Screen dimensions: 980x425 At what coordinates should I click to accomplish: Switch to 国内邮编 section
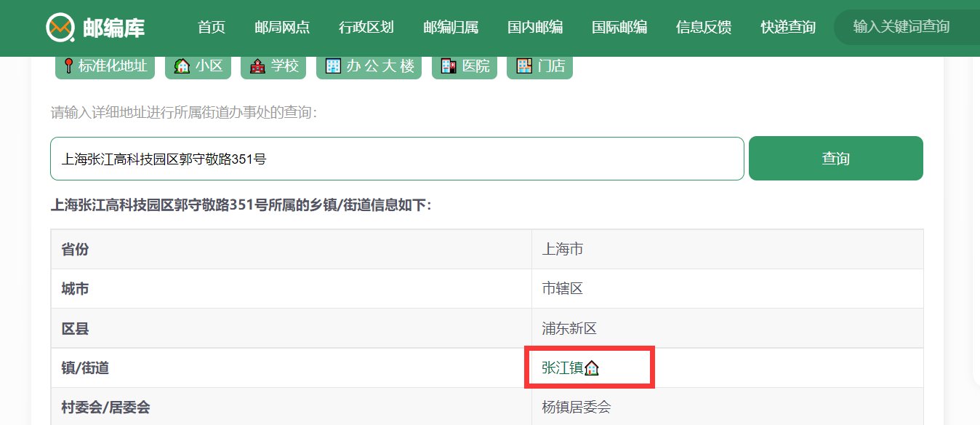coord(534,28)
